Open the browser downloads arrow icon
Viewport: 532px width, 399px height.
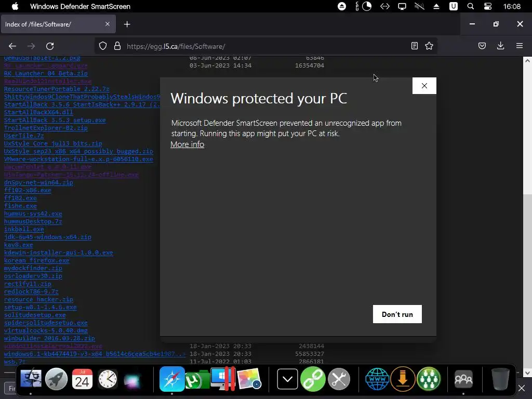tap(500, 46)
